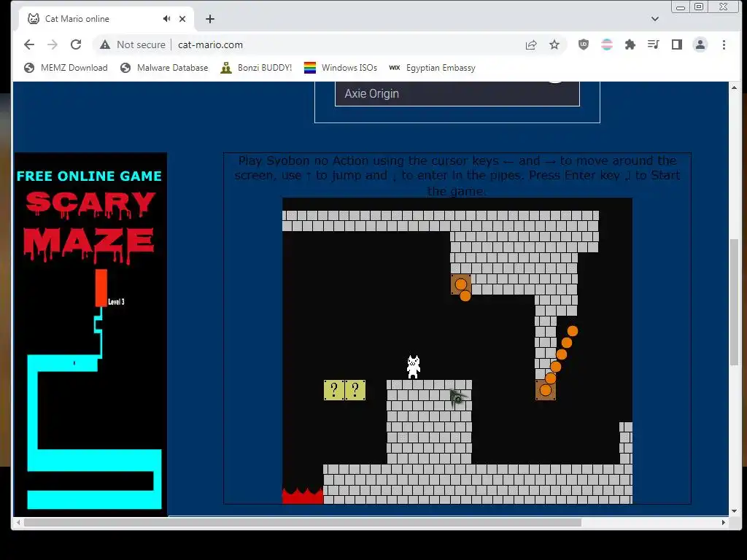This screenshot has height=560, width=747.
Task: Click the left question mark block
Action: 334,390
